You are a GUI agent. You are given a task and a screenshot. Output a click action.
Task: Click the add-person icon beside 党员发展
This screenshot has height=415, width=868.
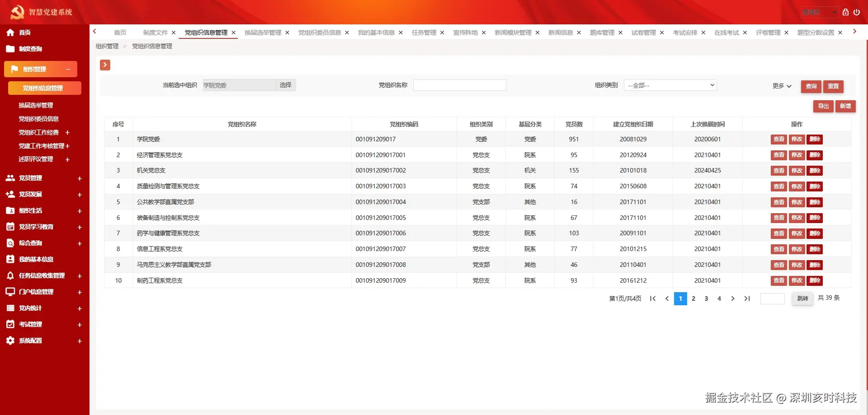click(x=10, y=194)
